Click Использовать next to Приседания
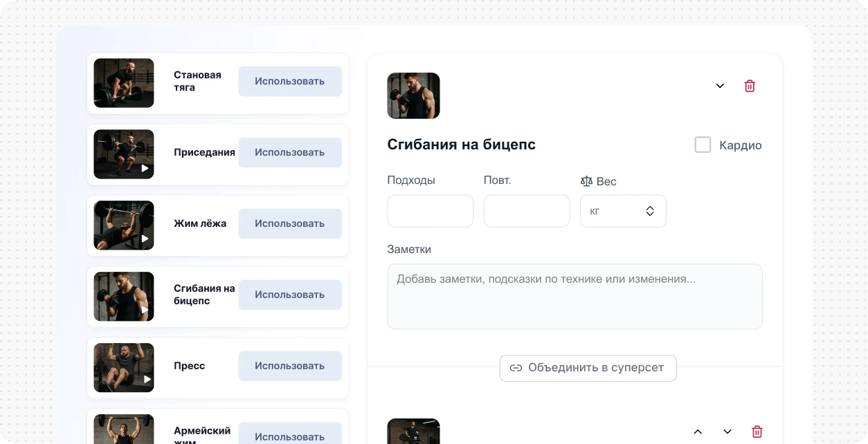 (x=290, y=153)
